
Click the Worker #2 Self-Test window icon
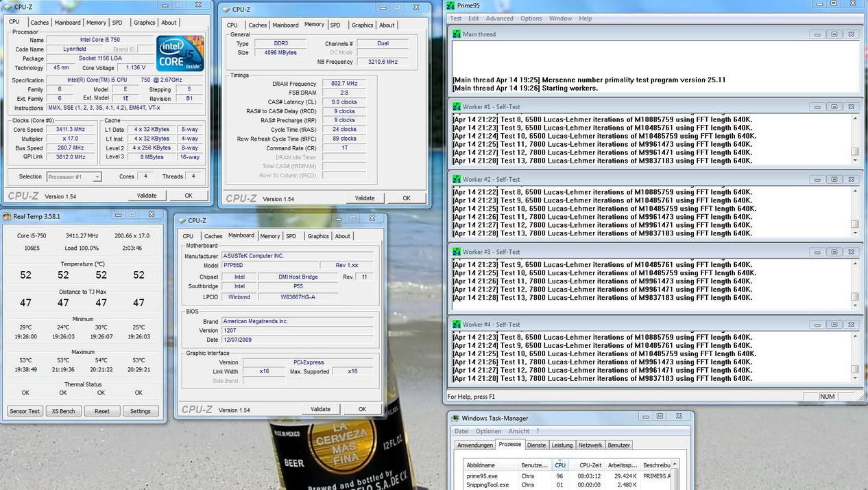tap(457, 179)
